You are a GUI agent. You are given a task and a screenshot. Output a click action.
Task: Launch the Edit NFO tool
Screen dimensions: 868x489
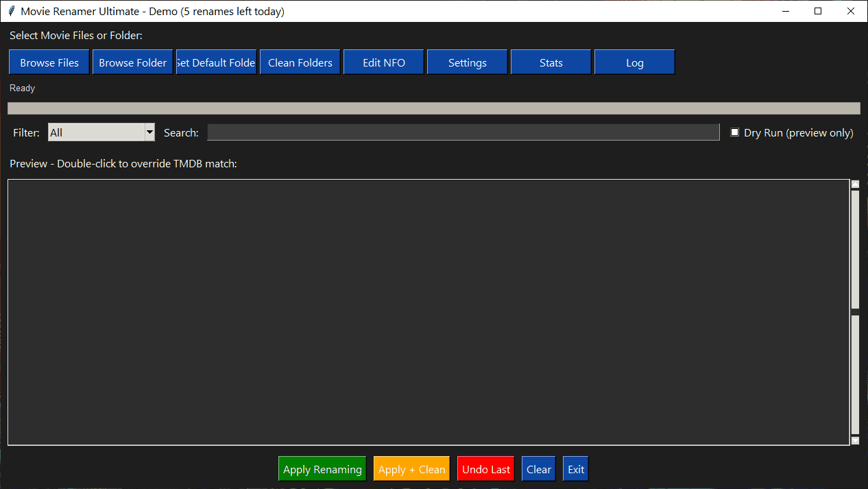(383, 61)
